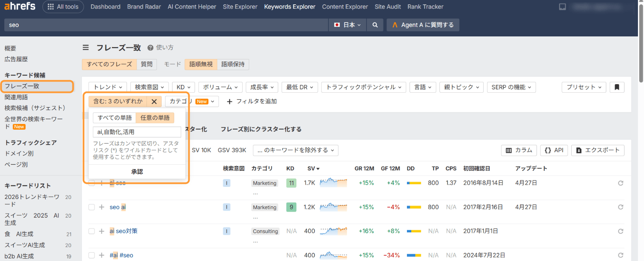The height and width of the screenshot is (261, 644).
Task: Refresh the ai seo row
Action: tap(621, 183)
